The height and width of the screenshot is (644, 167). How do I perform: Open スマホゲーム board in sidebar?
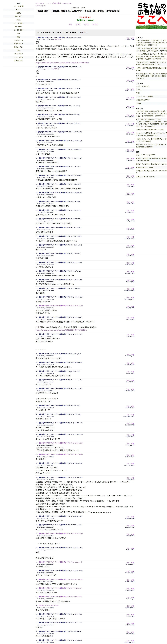(x=18, y=40)
